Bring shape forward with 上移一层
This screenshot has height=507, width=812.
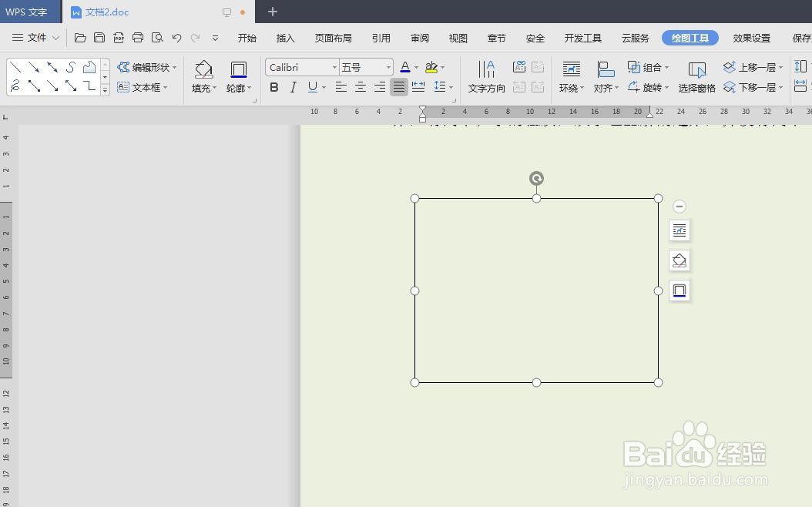pos(753,67)
